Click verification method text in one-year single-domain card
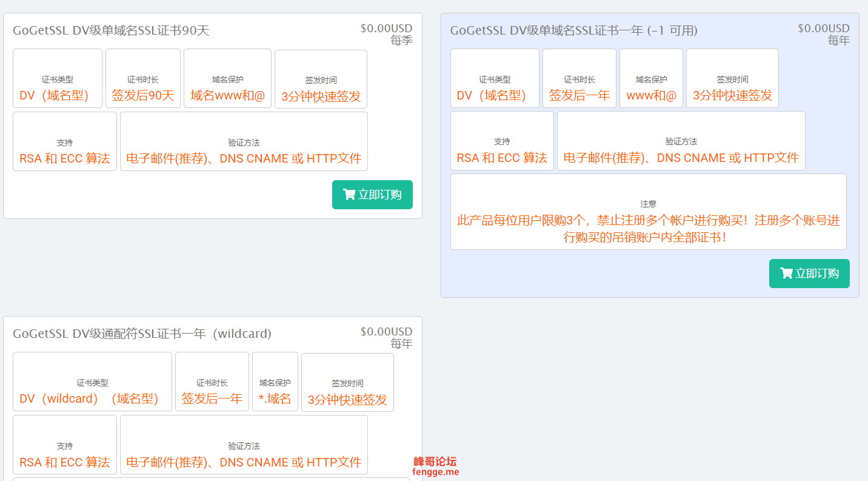868x481 pixels. point(681,158)
